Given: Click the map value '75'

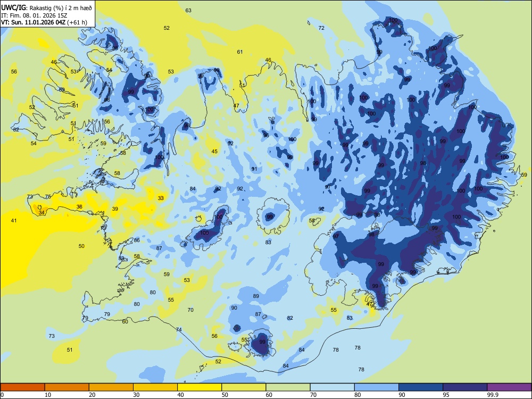Looking at the screenshot, I should 48,196.
